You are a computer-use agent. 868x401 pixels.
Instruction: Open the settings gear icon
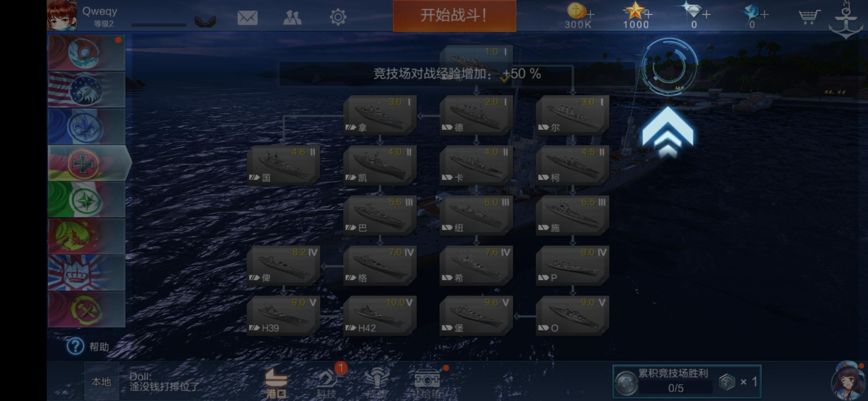point(338,17)
